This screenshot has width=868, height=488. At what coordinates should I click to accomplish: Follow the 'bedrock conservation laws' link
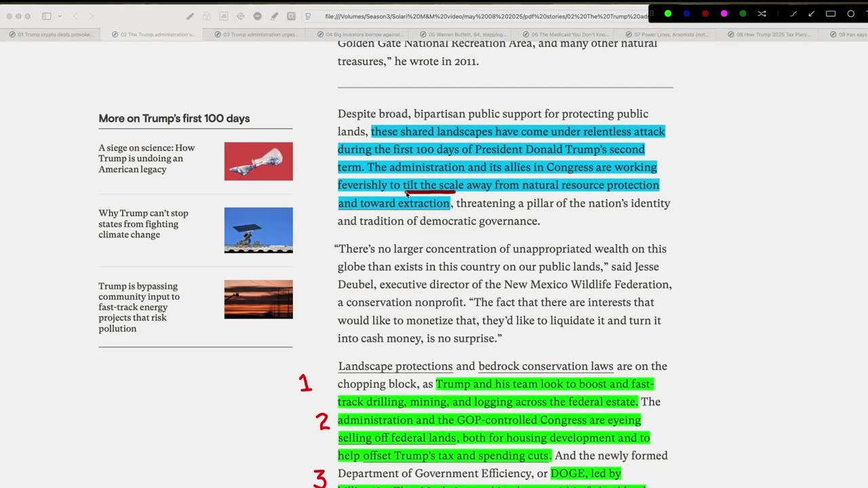pos(546,366)
